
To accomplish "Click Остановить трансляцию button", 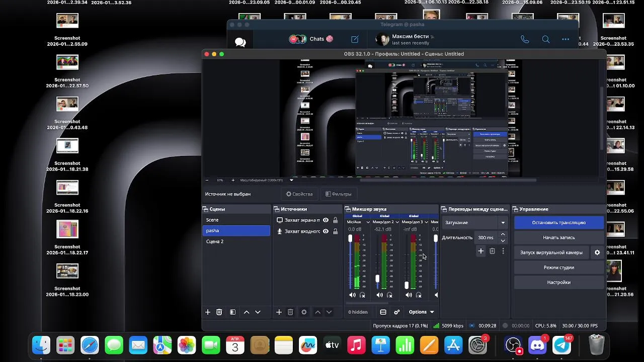I will [x=559, y=223].
